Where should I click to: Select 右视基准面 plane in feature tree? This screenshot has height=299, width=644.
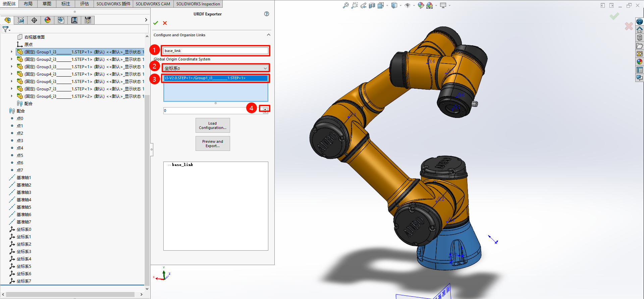point(35,37)
